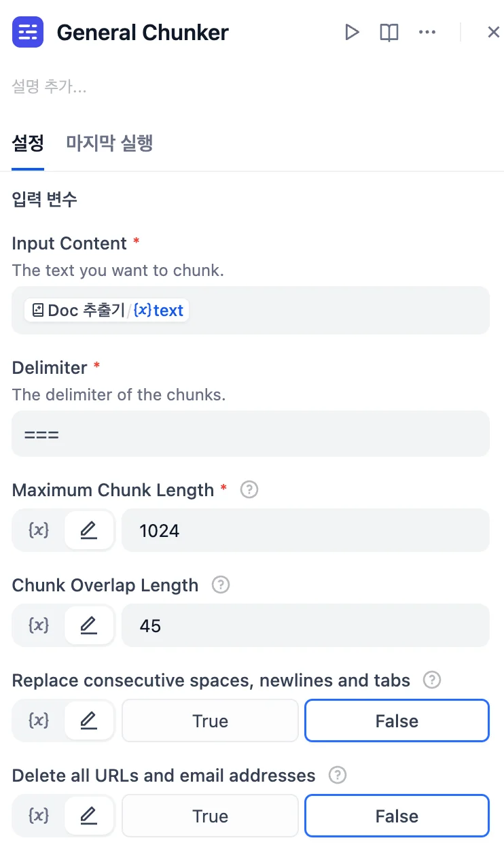Viewport: 504px width, 851px height.
Task: Select constant edit mode for Chunk Overlap Length
Action: 89,625
